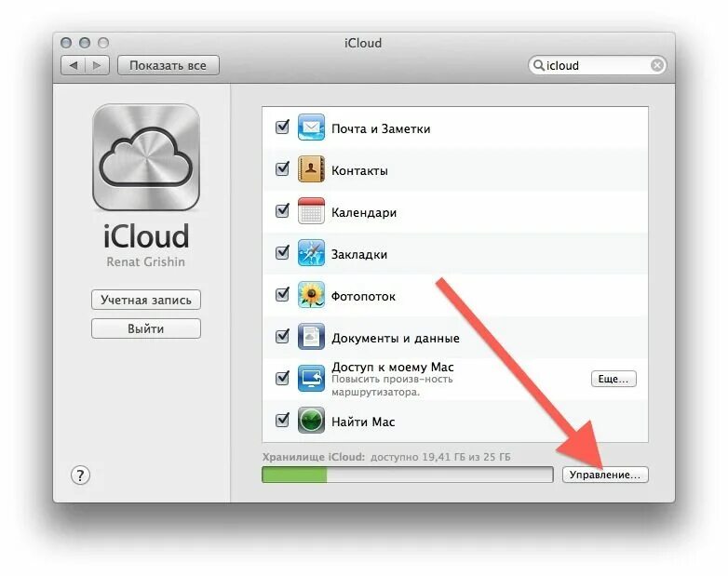Go forward with the right arrow button
This screenshot has width=728, height=576.
(x=97, y=65)
